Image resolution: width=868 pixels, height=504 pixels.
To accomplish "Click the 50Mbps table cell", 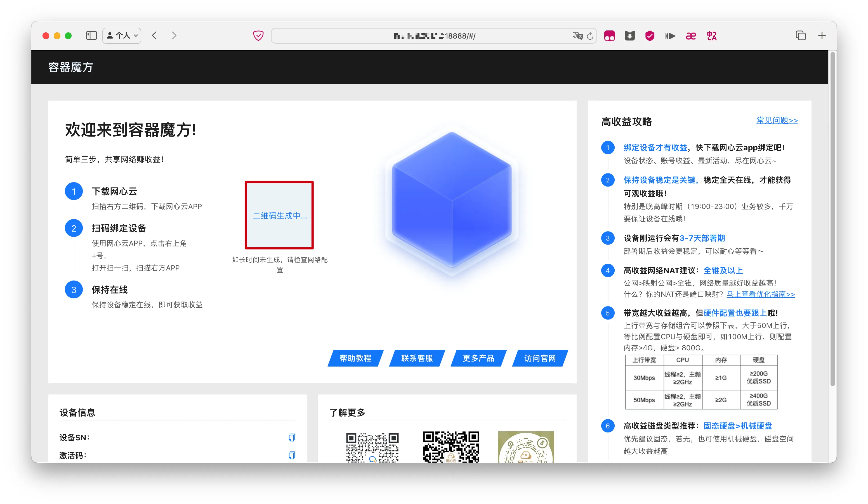I will coord(645,400).
